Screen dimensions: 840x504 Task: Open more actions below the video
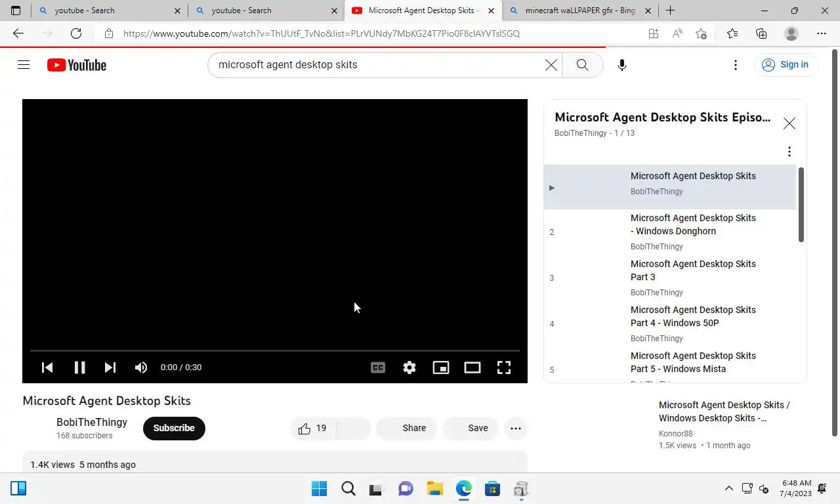click(516, 429)
